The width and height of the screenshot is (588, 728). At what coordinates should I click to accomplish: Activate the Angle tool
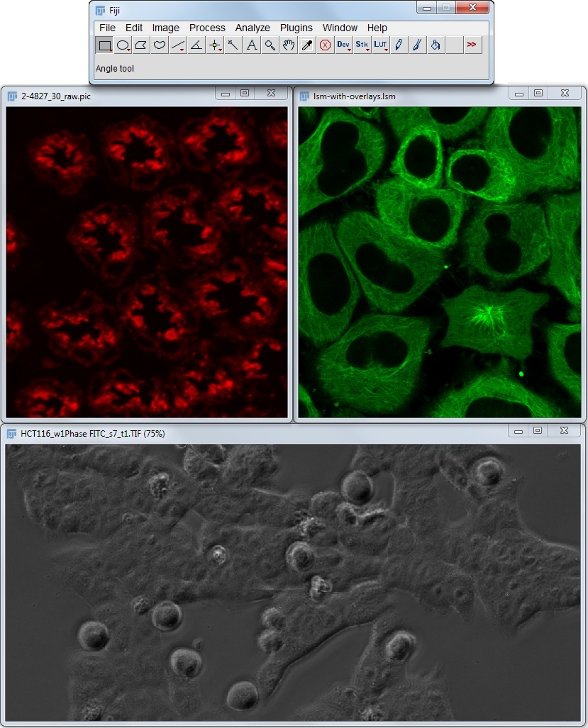point(197,45)
